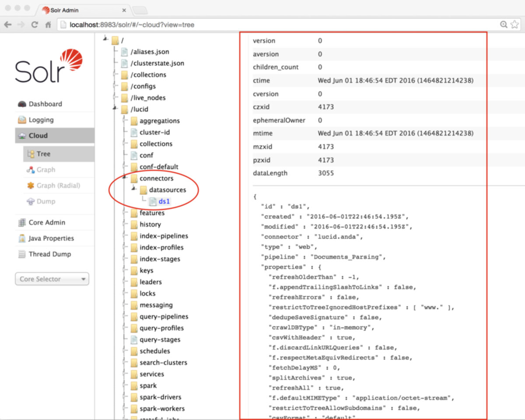This screenshot has width=525, height=420.
Task: Click the Graph view icon
Action: 31,170
